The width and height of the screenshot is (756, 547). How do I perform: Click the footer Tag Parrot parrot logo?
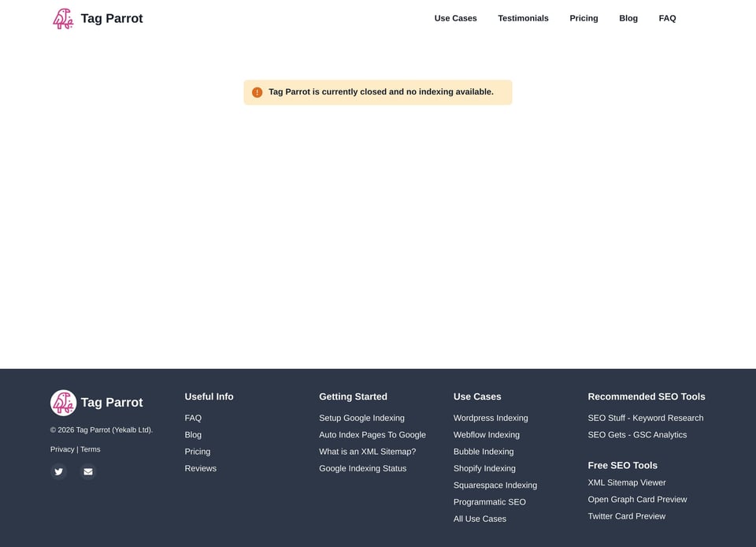point(63,402)
